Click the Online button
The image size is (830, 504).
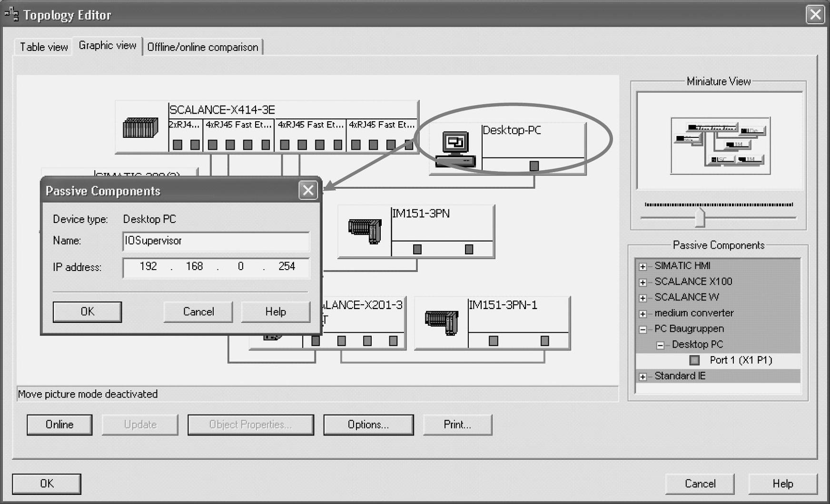tap(59, 425)
